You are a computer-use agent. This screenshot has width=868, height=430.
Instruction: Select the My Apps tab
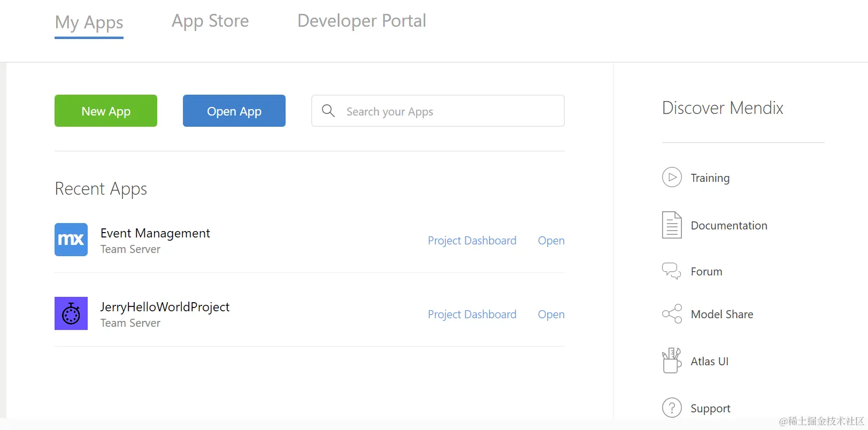[89, 22]
